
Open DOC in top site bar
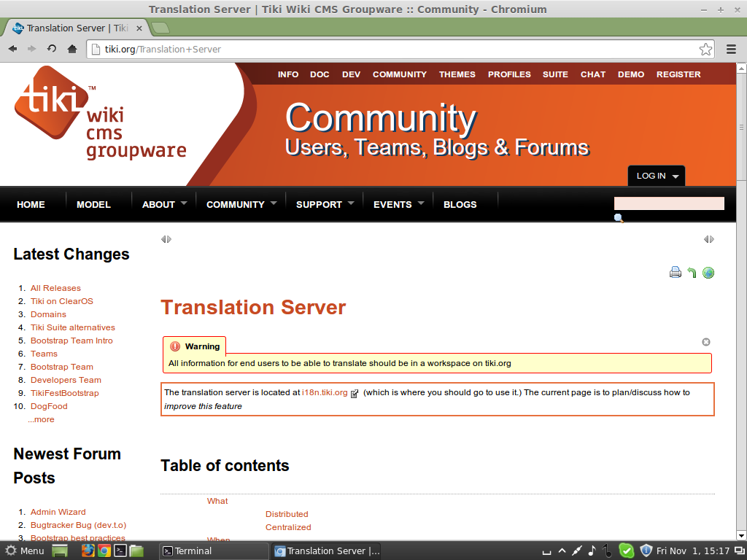point(320,74)
